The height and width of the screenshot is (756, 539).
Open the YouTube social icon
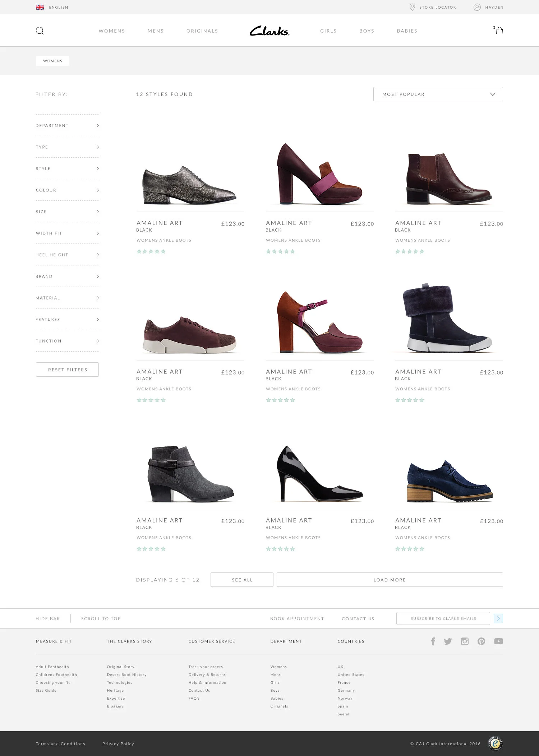click(498, 641)
